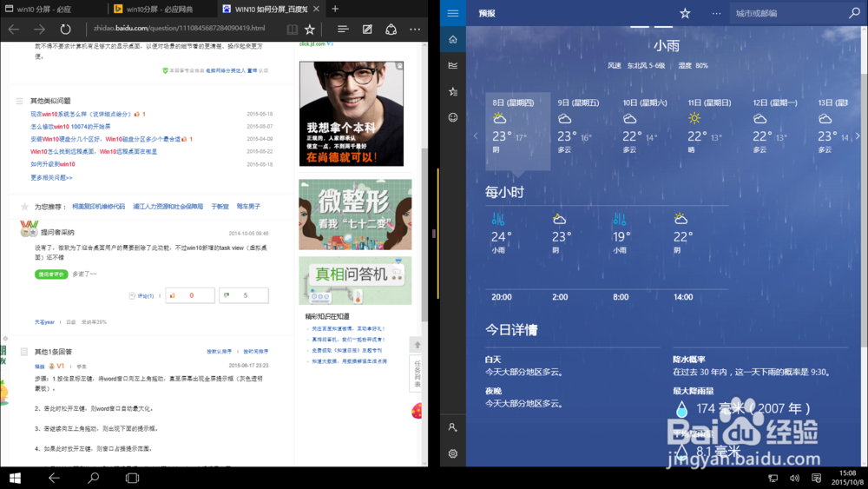
Task: Close the WIN10 如何分屏 tab
Action: click(x=316, y=9)
